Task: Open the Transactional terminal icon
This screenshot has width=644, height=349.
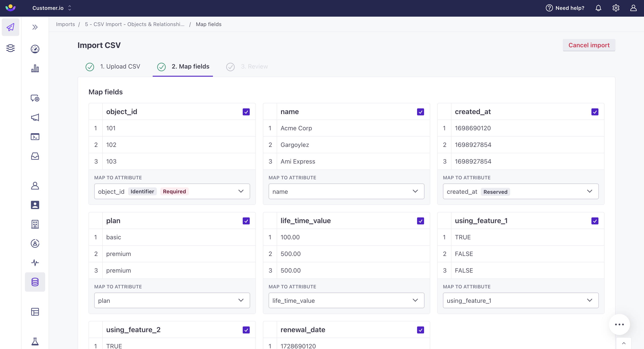Action: pos(35,137)
